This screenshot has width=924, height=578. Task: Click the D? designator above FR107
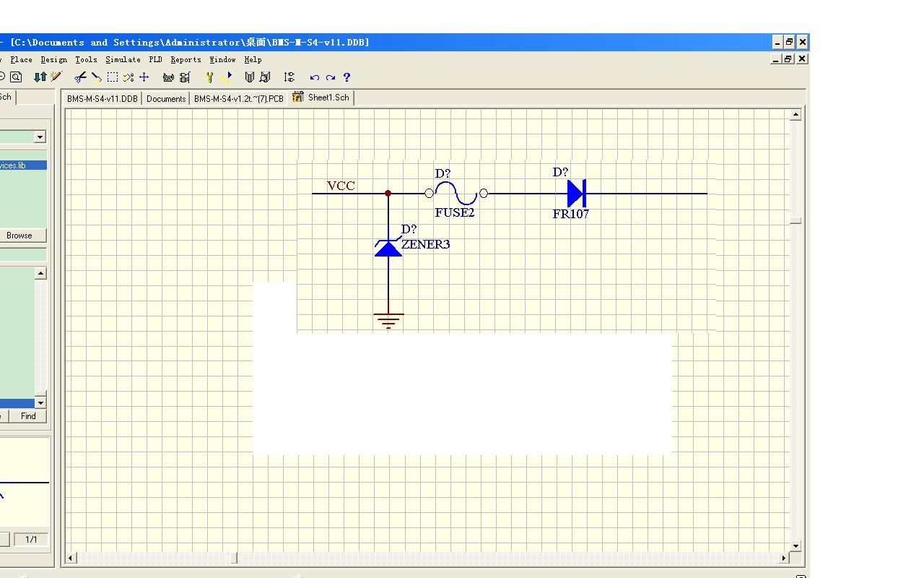pyautogui.click(x=561, y=172)
